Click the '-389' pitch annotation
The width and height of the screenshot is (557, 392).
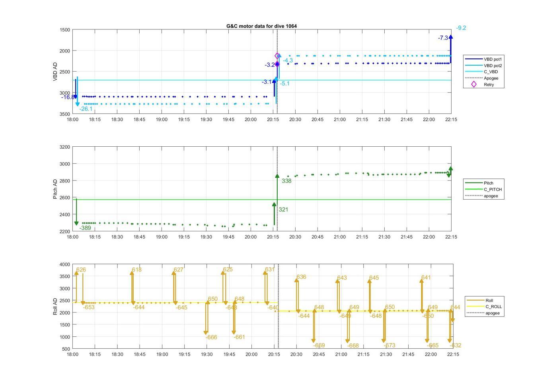pyautogui.click(x=85, y=228)
